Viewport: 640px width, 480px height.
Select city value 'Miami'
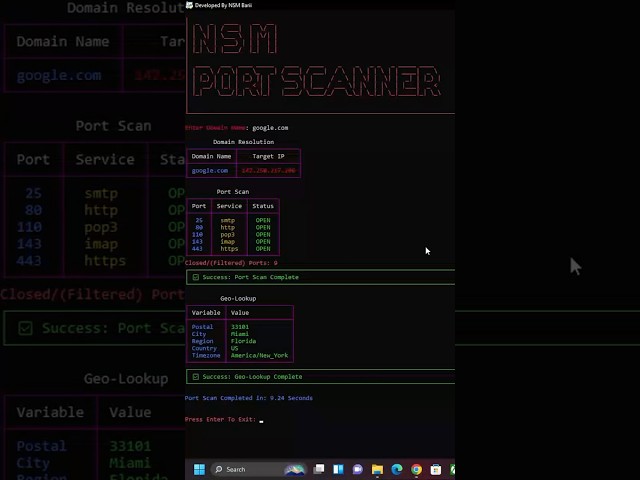tap(240, 334)
